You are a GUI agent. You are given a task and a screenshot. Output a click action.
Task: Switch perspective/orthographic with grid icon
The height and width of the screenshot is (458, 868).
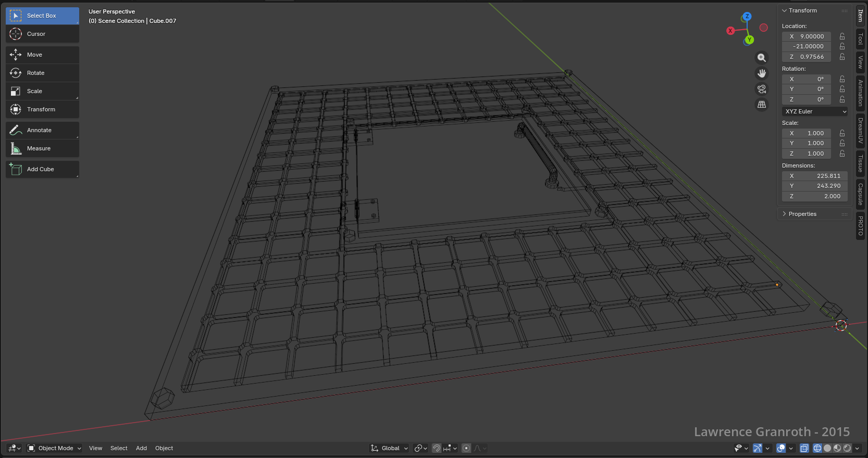point(762,105)
